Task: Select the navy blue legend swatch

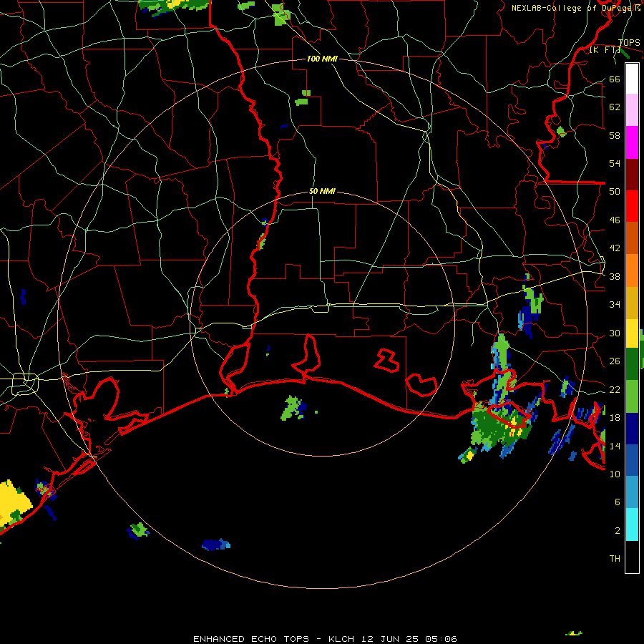Action: 632,429
